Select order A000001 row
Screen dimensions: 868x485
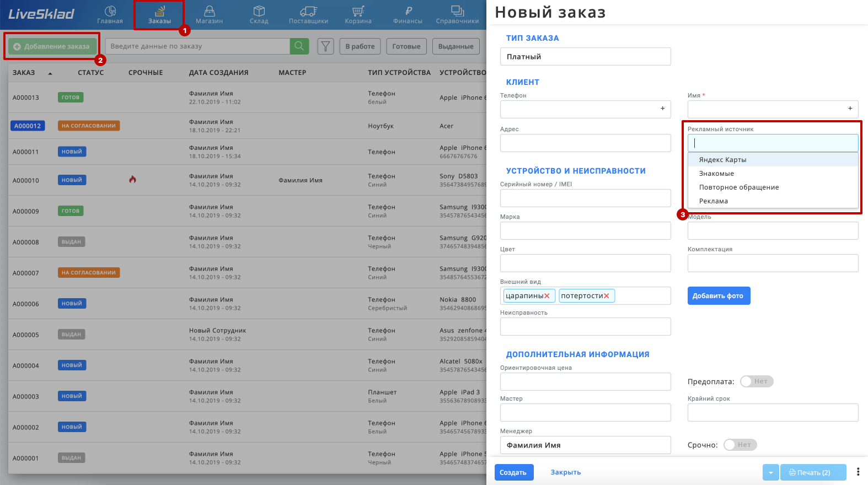coord(247,458)
